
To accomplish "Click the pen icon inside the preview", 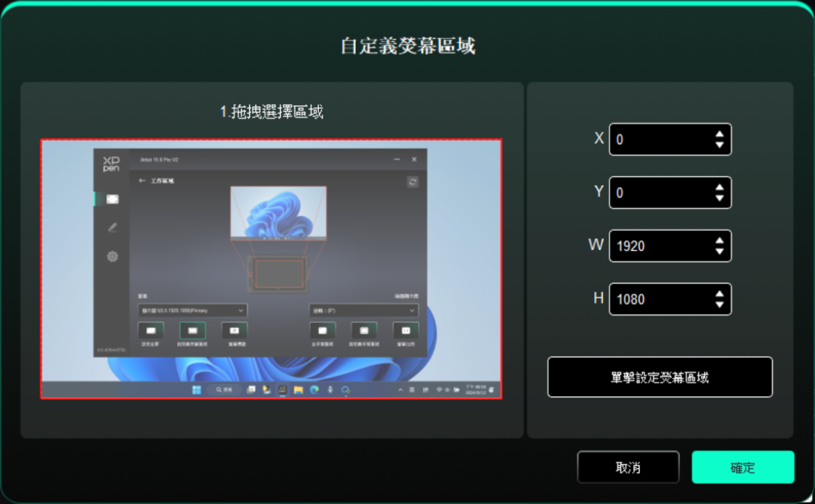I will point(112,228).
